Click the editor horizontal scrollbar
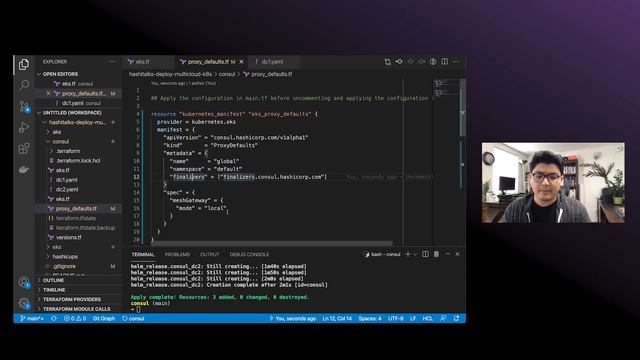Screen dimensions: 640x360 pyautogui.click(x=271, y=243)
